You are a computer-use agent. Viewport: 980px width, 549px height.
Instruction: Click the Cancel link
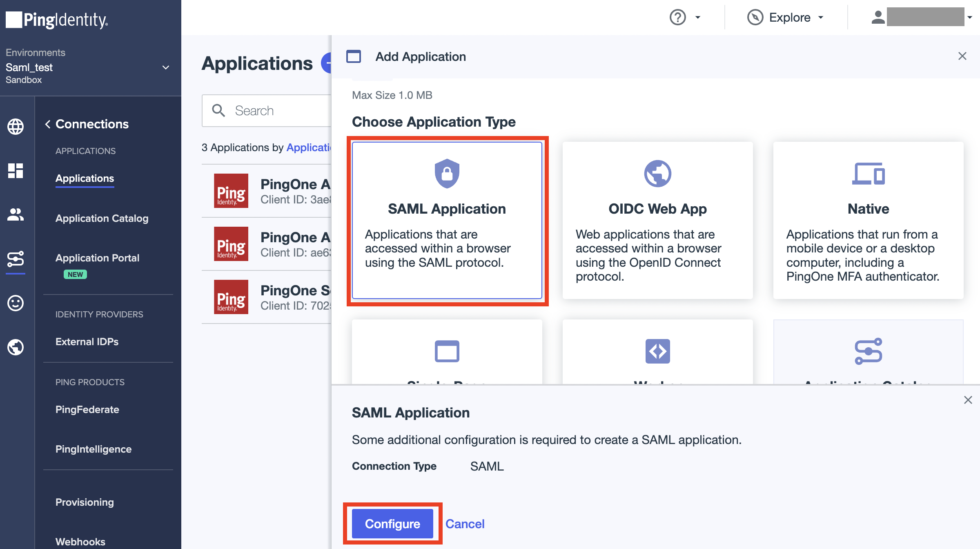[465, 524]
